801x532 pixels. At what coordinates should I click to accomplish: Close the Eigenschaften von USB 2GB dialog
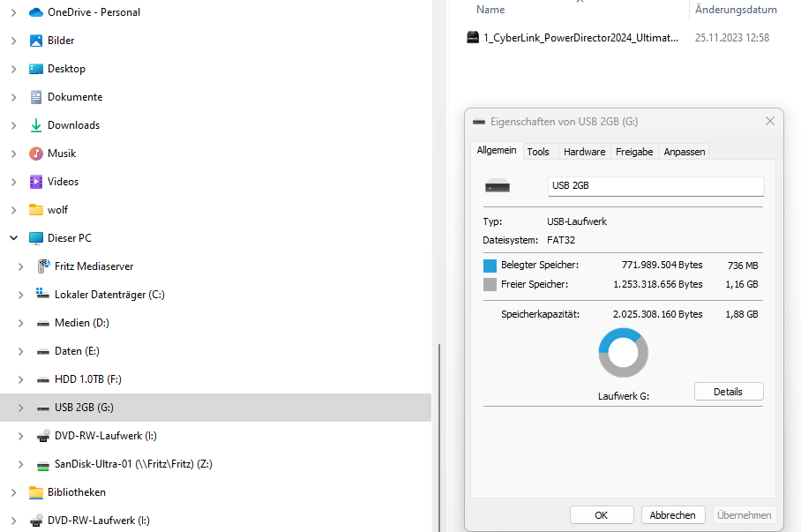click(770, 121)
